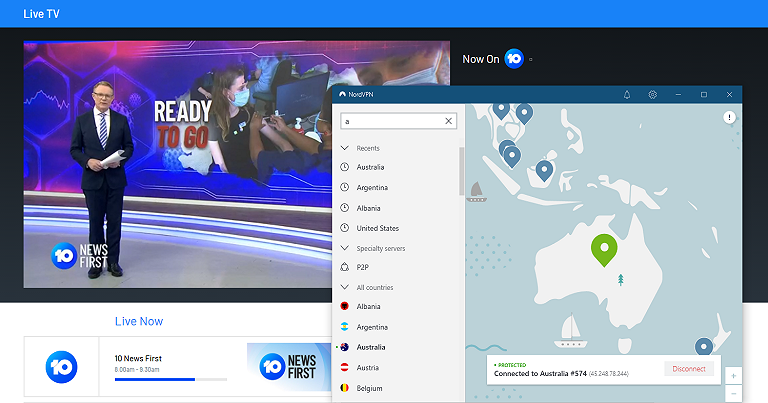Click the New Zealand map pin

(x=704, y=347)
